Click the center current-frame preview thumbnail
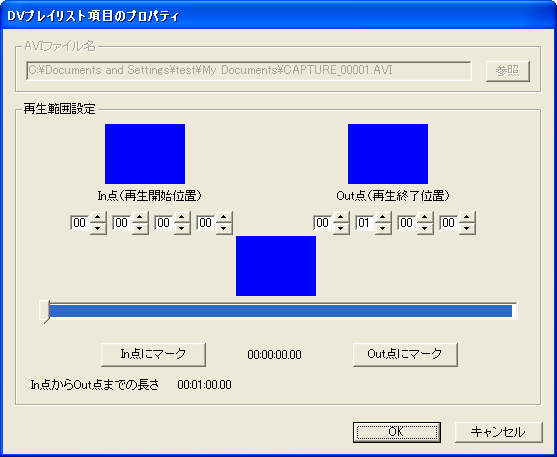The image size is (557, 457). pyautogui.click(x=276, y=266)
